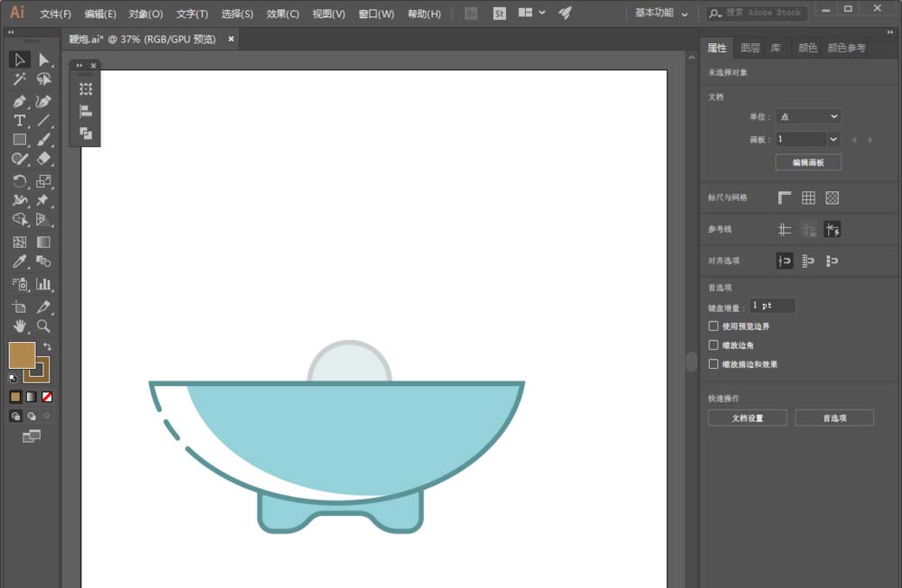Image resolution: width=902 pixels, height=588 pixels.
Task: Select the Hand tool
Action: 19,326
